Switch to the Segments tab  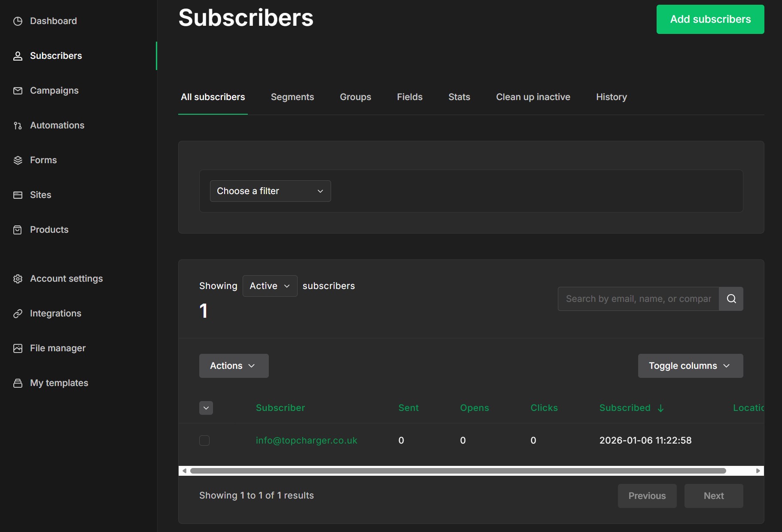point(292,97)
